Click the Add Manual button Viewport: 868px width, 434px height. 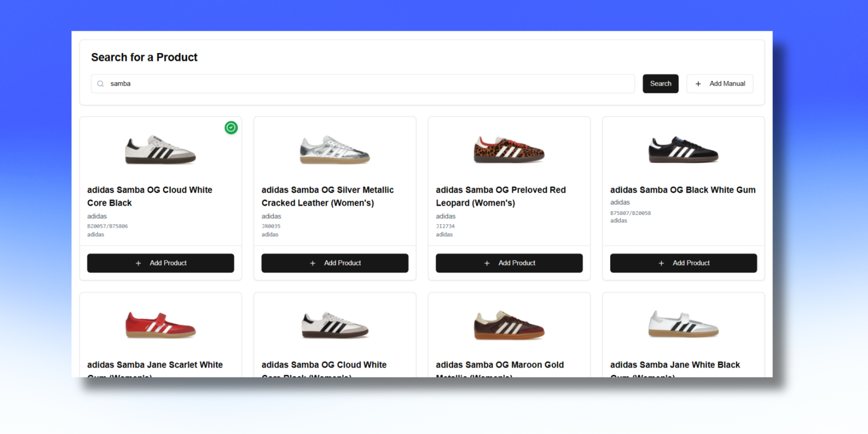(x=720, y=84)
